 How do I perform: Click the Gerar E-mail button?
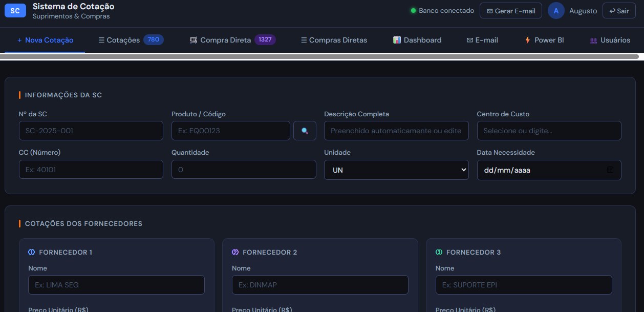pyautogui.click(x=511, y=11)
